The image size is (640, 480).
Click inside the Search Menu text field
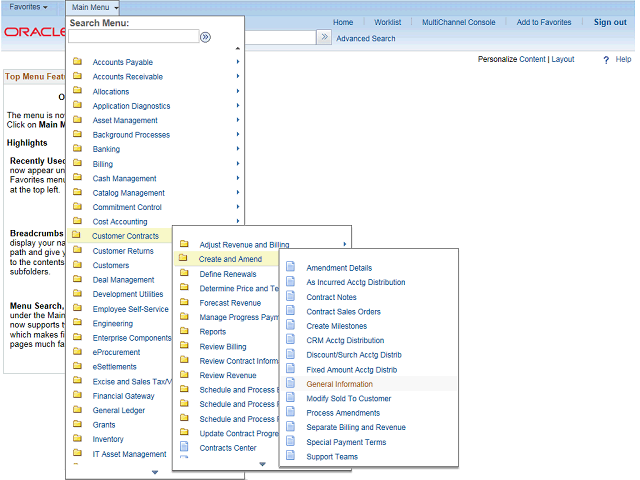[x=133, y=37]
